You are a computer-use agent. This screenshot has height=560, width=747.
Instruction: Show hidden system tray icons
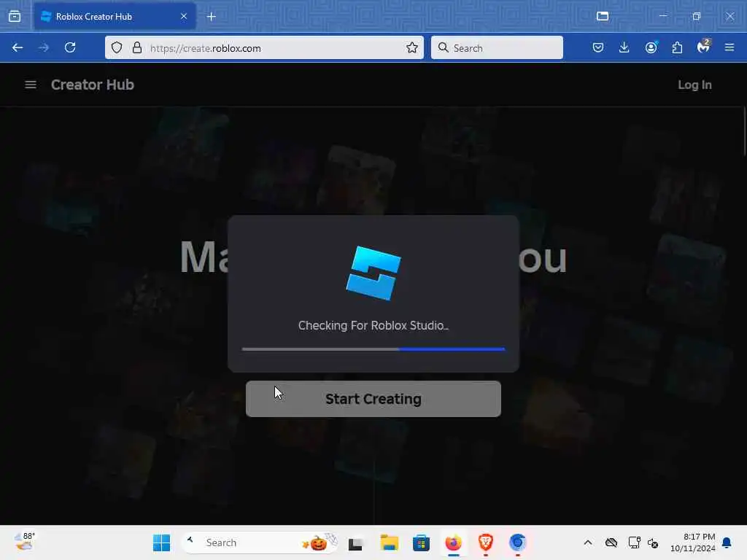(x=588, y=542)
